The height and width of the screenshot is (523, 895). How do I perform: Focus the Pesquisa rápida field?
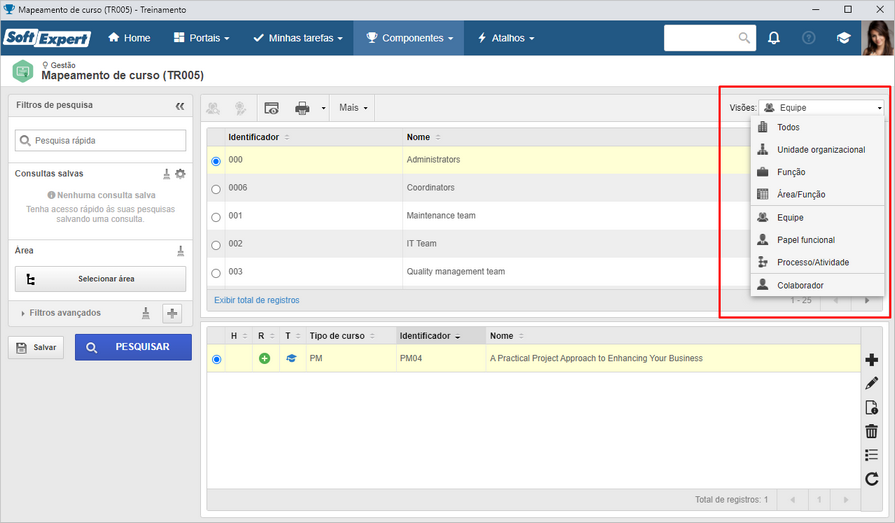pos(100,140)
